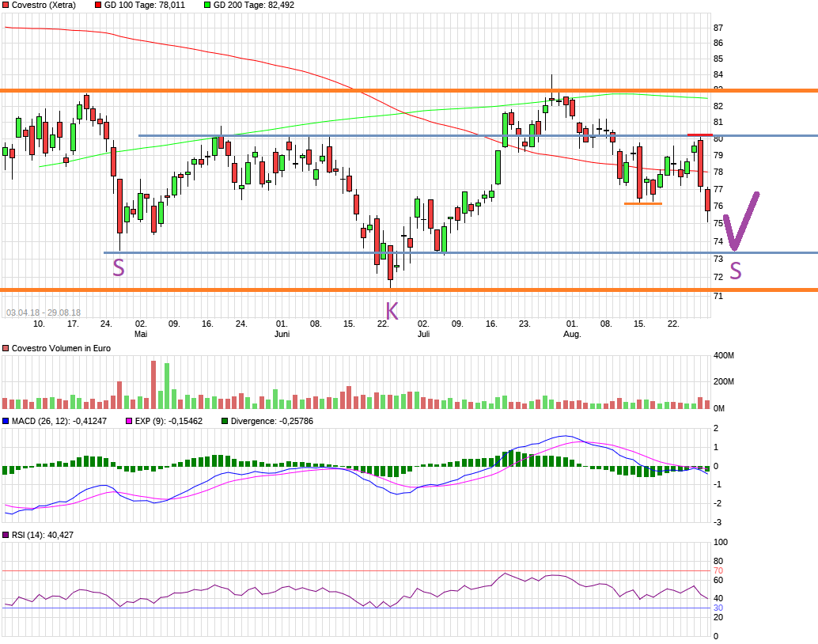Click the 22. date tick under June
This screenshot has width=818, height=644.
(383, 324)
